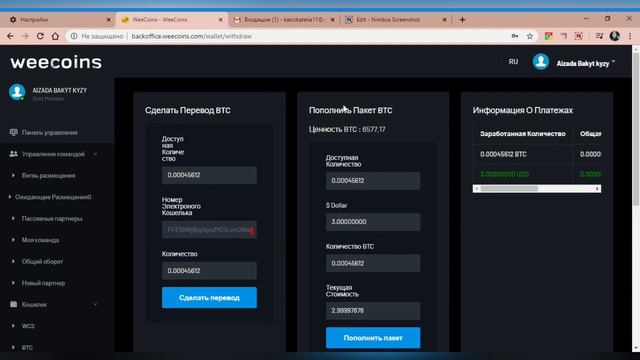Open Пассивные партнеры in sidebar
The image size is (640, 360).
coord(52,219)
